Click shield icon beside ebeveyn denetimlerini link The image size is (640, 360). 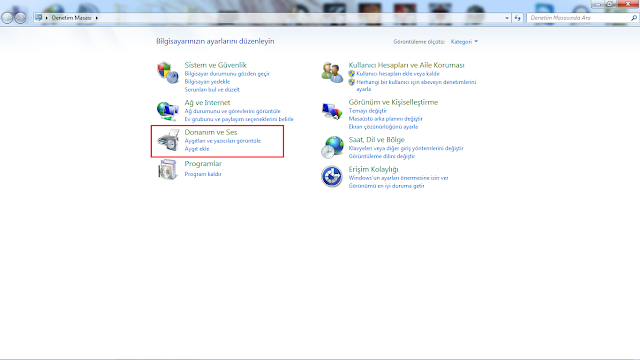(x=351, y=82)
